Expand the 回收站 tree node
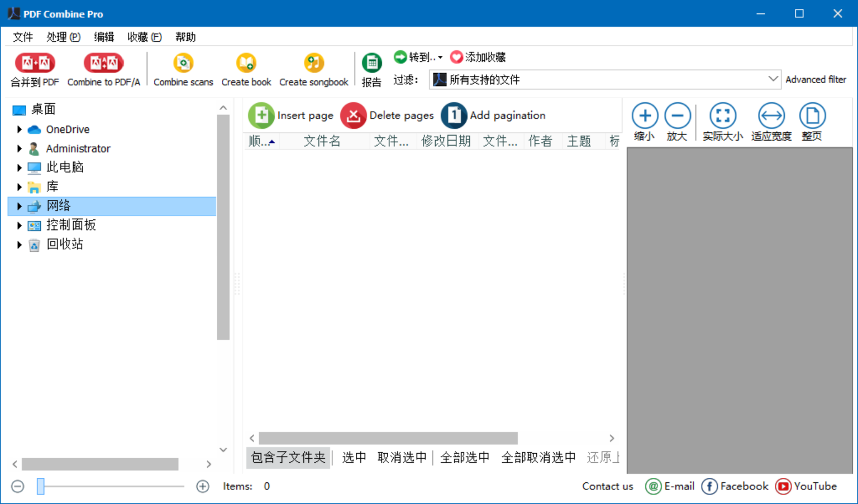Screen dimensions: 858x504 coord(20,244)
